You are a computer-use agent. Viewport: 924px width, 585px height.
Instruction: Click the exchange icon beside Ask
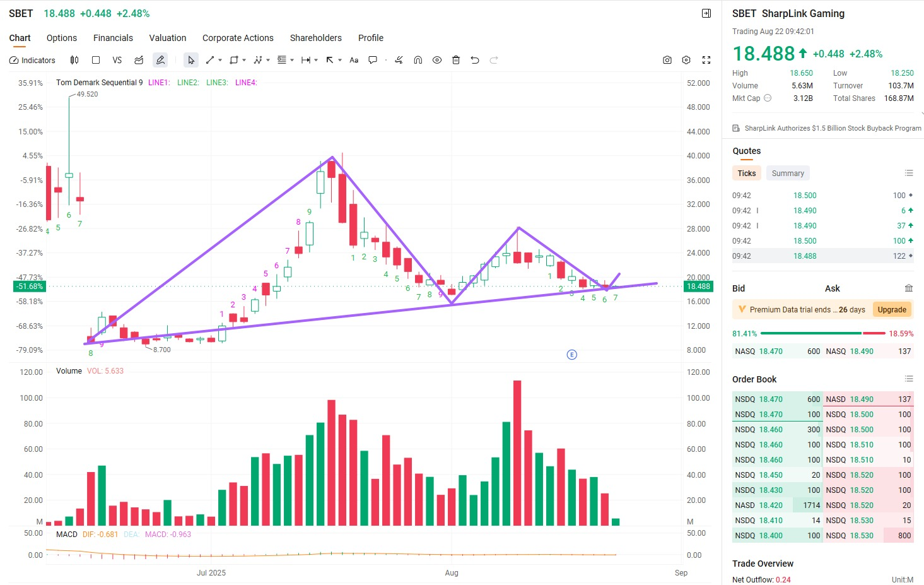click(909, 288)
